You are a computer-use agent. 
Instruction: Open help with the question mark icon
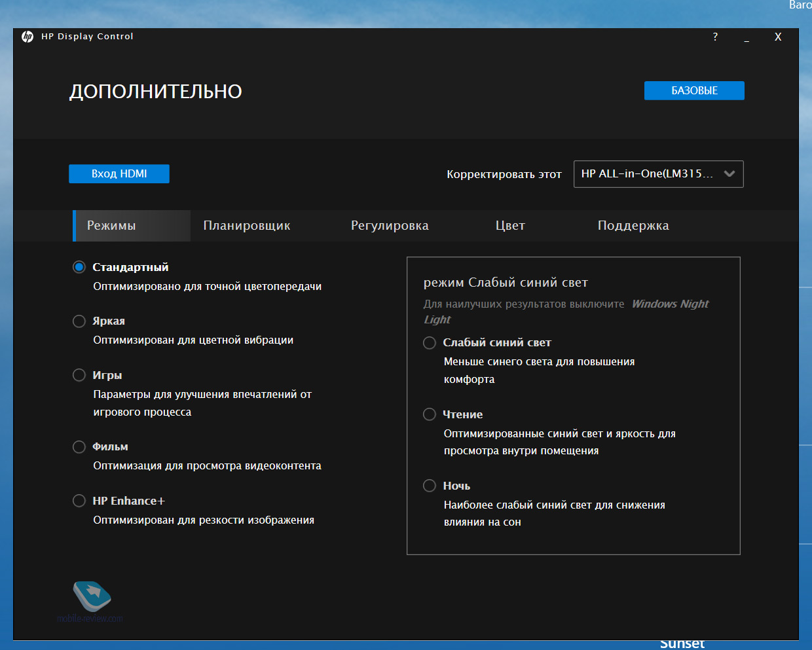[x=715, y=37]
